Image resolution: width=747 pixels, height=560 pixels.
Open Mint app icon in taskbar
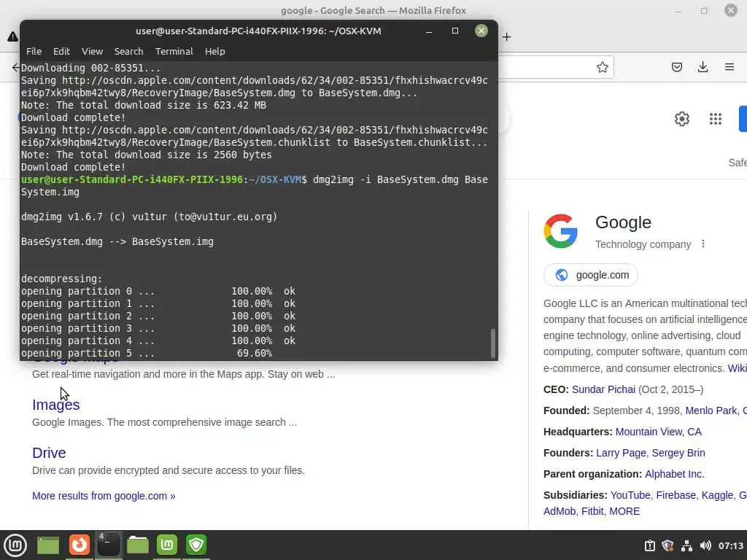[x=167, y=545]
